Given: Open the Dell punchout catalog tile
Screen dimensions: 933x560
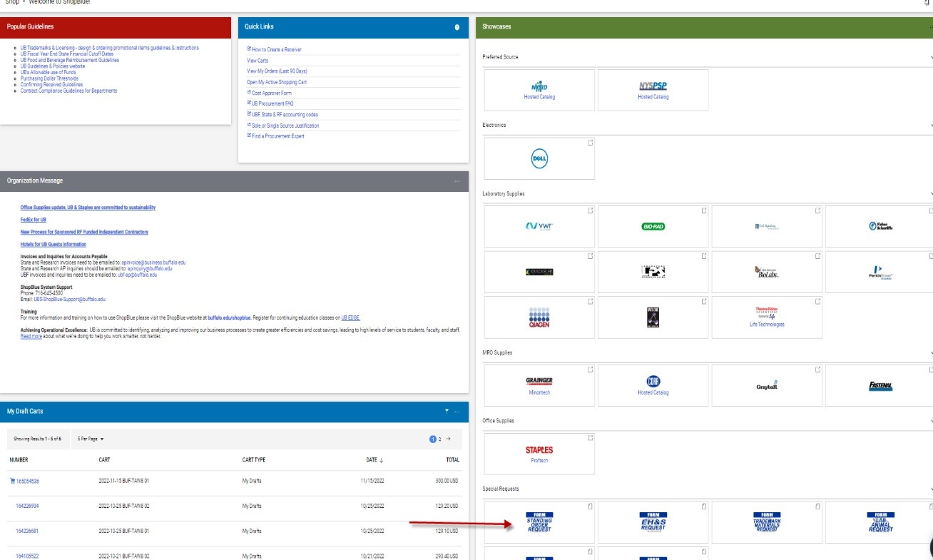Looking at the screenshot, I should click(x=539, y=159).
